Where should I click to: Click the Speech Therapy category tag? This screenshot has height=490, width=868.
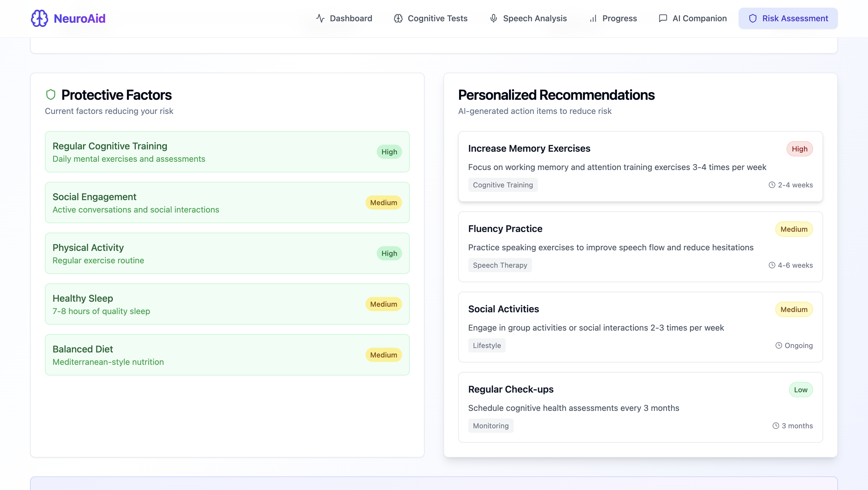(x=500, y=265)
